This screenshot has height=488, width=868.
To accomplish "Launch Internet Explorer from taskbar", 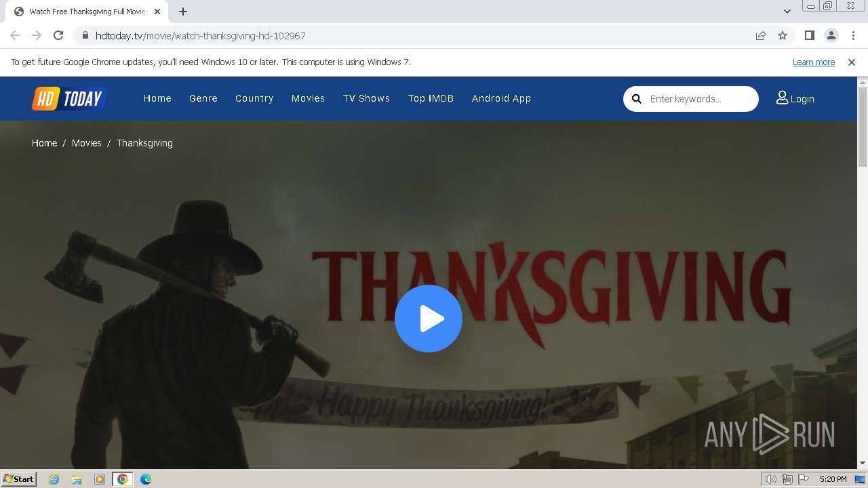I will click(x=54, y=479).
